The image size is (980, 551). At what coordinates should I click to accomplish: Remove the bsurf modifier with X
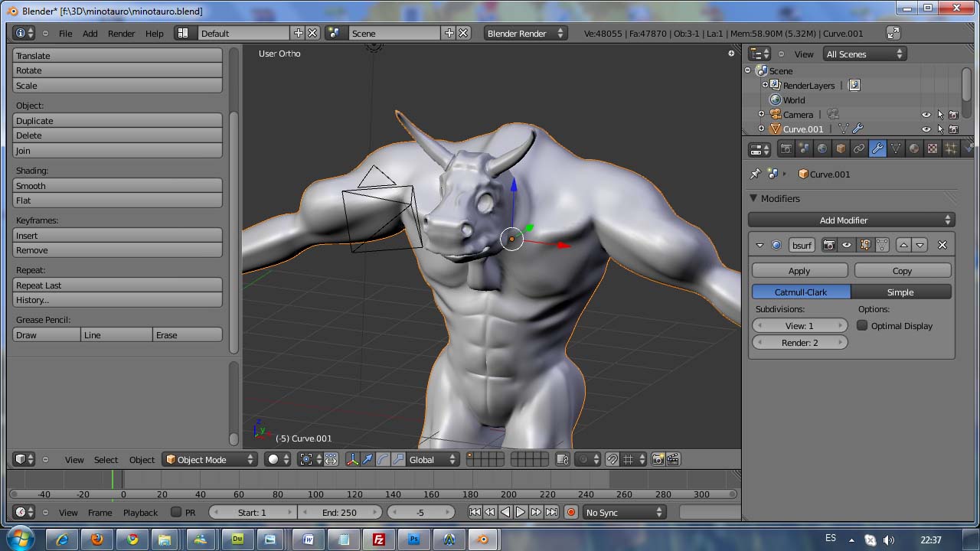tap(942, 245)
